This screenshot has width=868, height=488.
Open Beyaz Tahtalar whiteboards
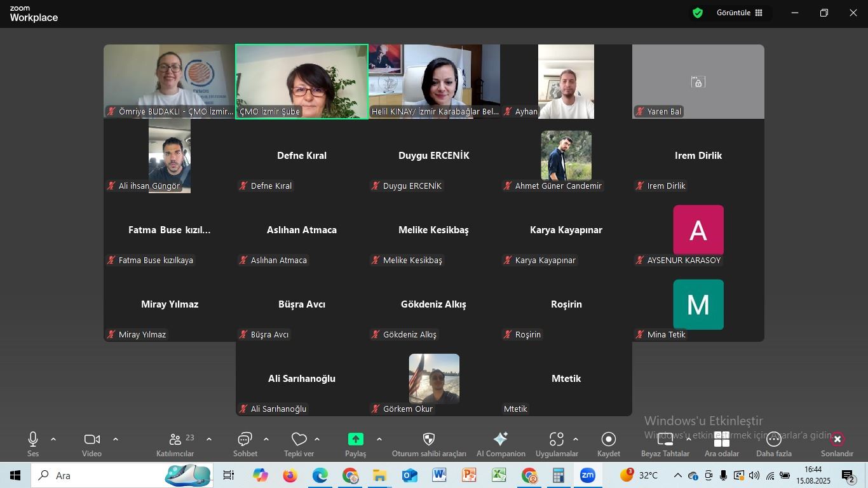(x=665, y=440)
